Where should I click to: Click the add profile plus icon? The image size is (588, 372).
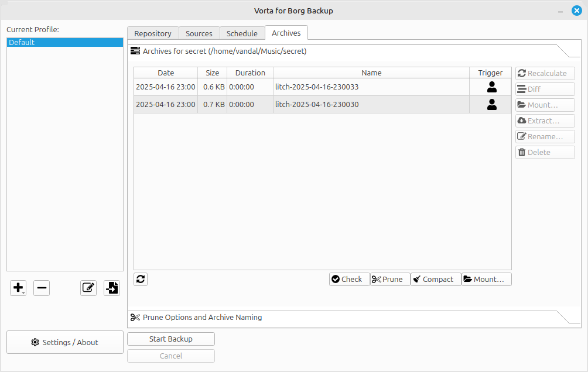coord(17,288)
